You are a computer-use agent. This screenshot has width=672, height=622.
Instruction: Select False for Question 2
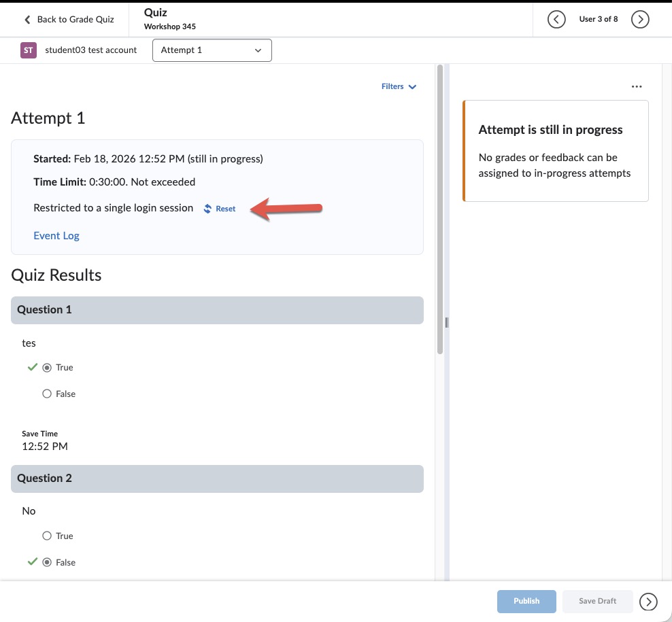point(47,563)
